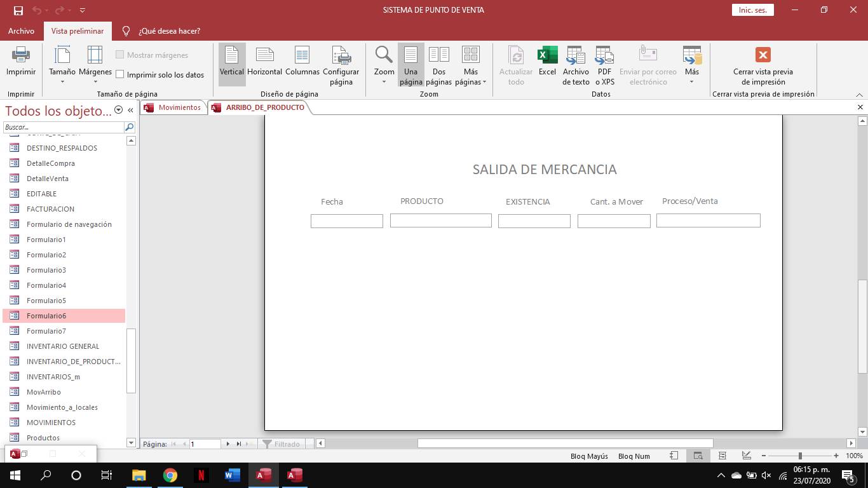Click the Inic. ses. sign-in button
The height and width of the screenshot is (488, 868).
click(752, 10)
